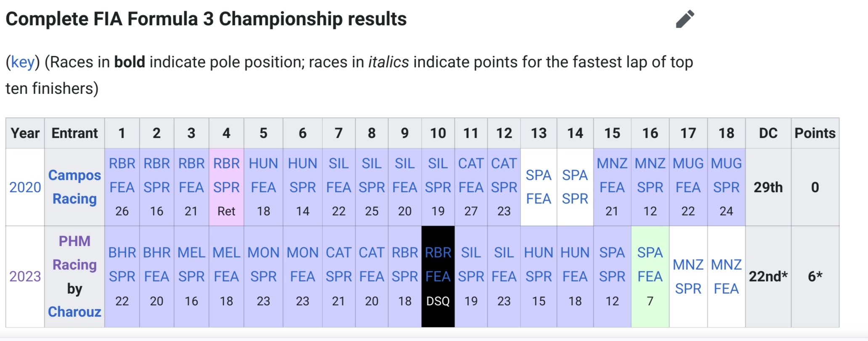Click the 2023 MON round 5 link
The width and height of the screenshot is (868, 341).
click(x=263, y=252)
